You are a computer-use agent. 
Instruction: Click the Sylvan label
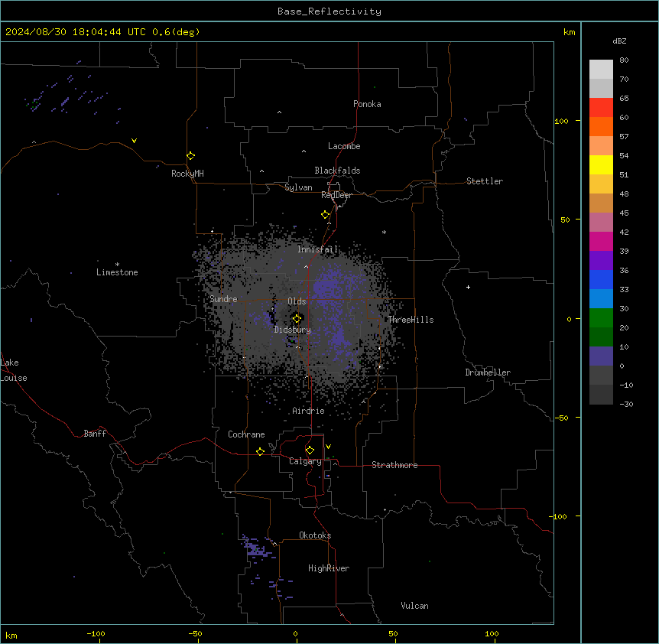tap(298, 187)
